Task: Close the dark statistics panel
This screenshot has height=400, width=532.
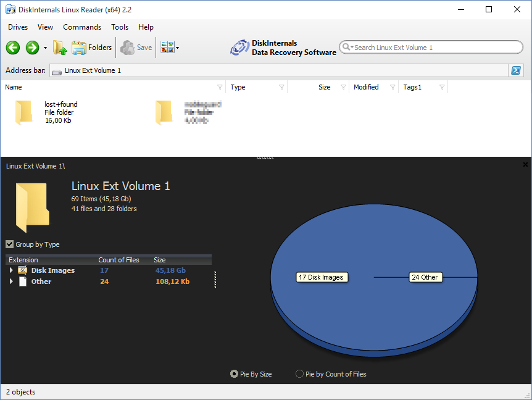Action: tap(525, 165)
